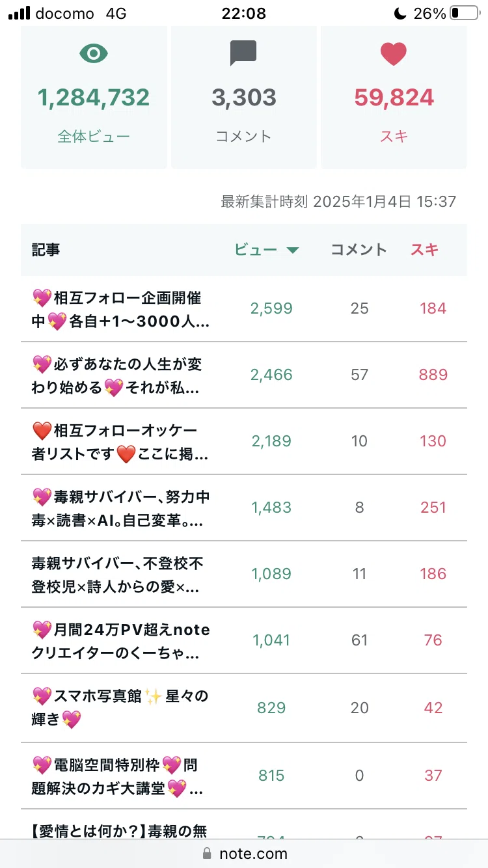
Task: Open article 電脳空間特別枠 問題解決のカギ大講堂
Action: pos(118,776)
